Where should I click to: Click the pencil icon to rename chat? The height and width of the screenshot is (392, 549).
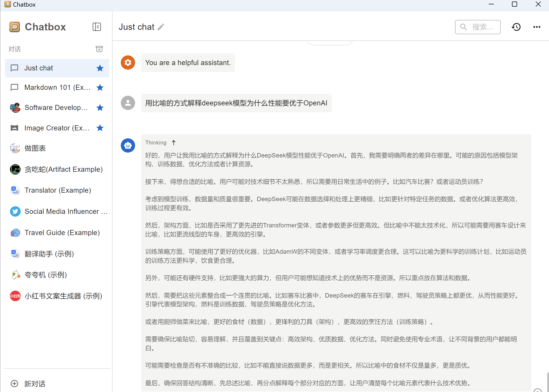point(161,27)
